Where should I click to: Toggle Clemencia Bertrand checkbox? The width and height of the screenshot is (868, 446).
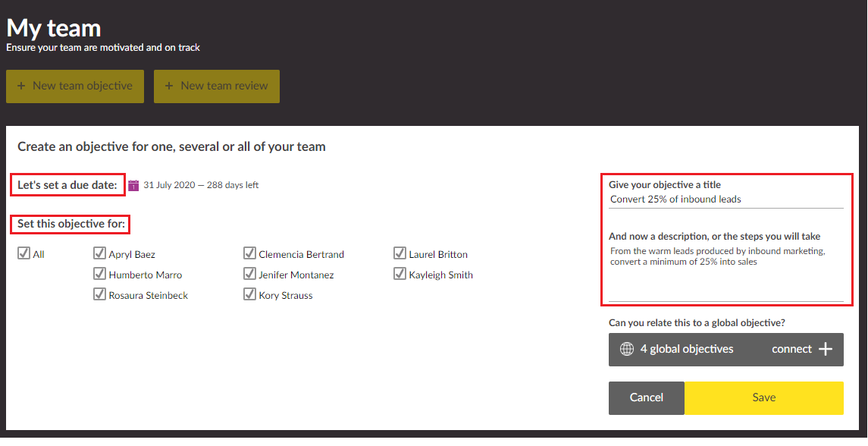click(x=249, y=254)
